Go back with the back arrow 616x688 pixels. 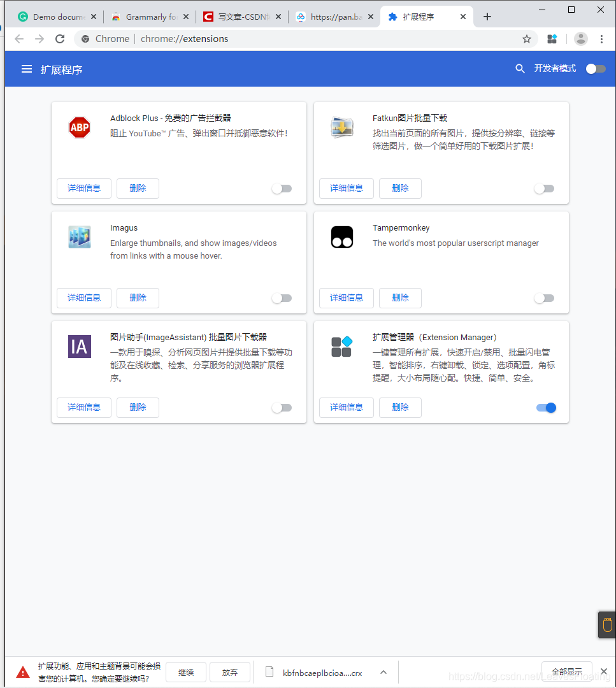pos(19,39)
